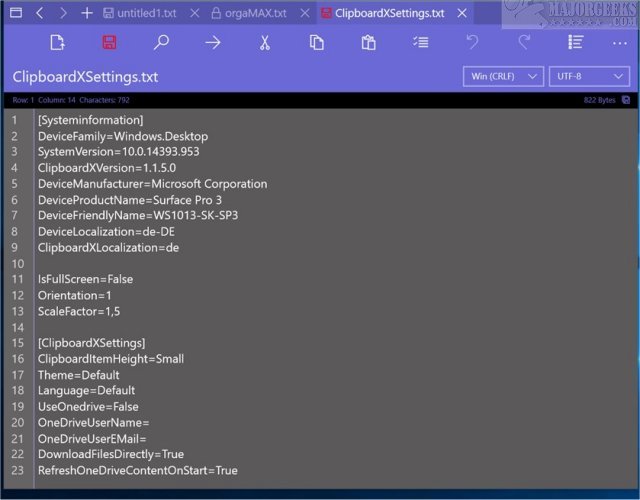Click the OneDriveUserName= line
The height and width of the screenshot is (500, 640).
point(93,422)
